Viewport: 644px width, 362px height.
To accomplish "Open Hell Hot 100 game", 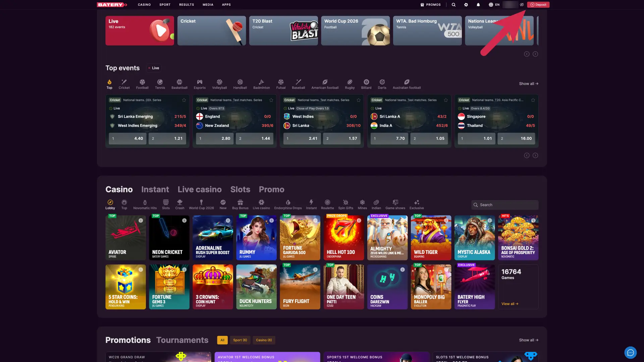I will (343, 238).
